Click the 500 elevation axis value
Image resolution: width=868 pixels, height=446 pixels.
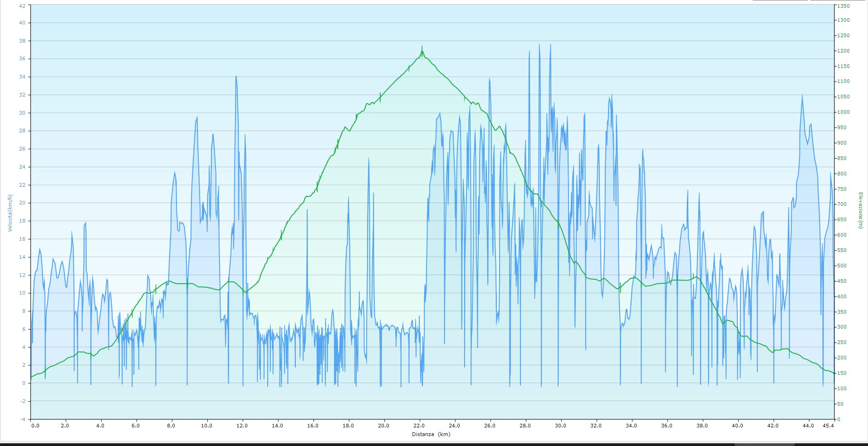tap(842, 266)
